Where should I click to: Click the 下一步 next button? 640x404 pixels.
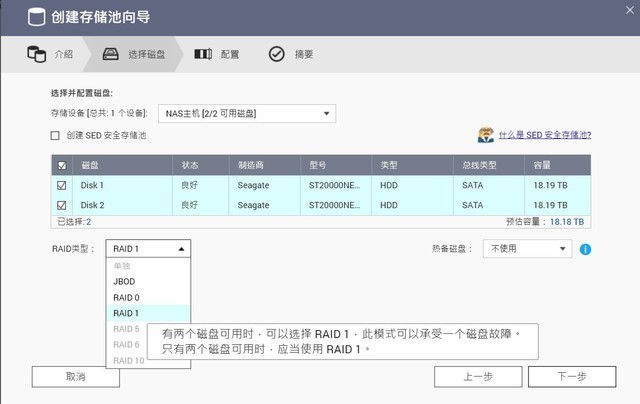click(572, 376)
